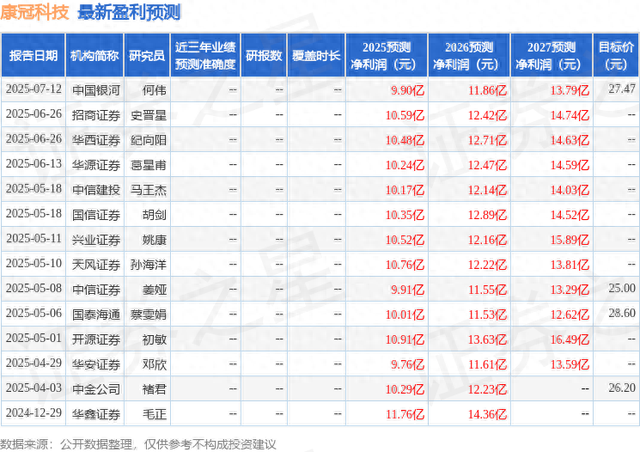Click the date 2025-07-12

coord(33,89)
